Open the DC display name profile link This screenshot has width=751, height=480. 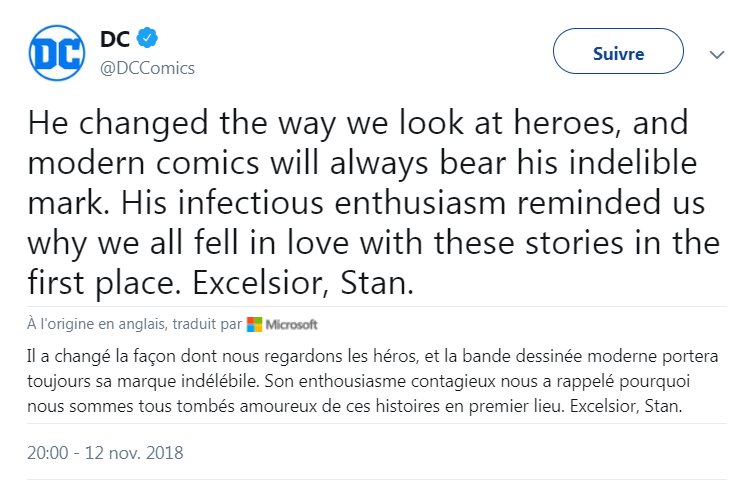(x=115, y=39)
